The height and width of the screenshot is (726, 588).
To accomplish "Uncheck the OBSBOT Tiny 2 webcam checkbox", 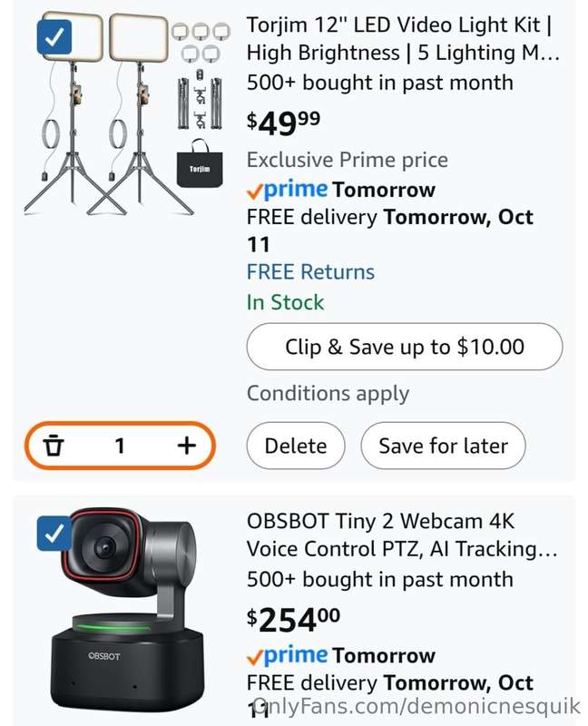I will (54, 534).
